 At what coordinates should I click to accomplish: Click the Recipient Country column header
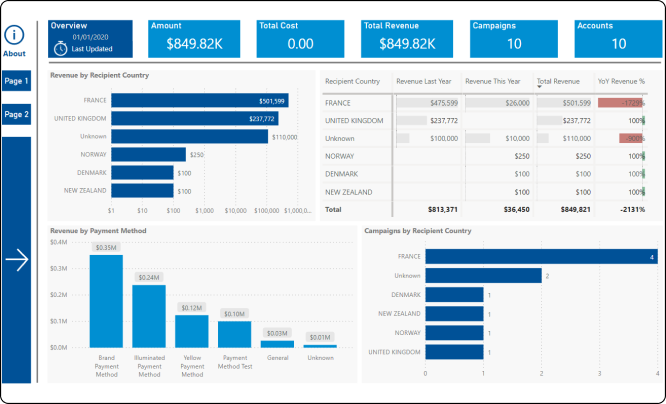(353, 81)
